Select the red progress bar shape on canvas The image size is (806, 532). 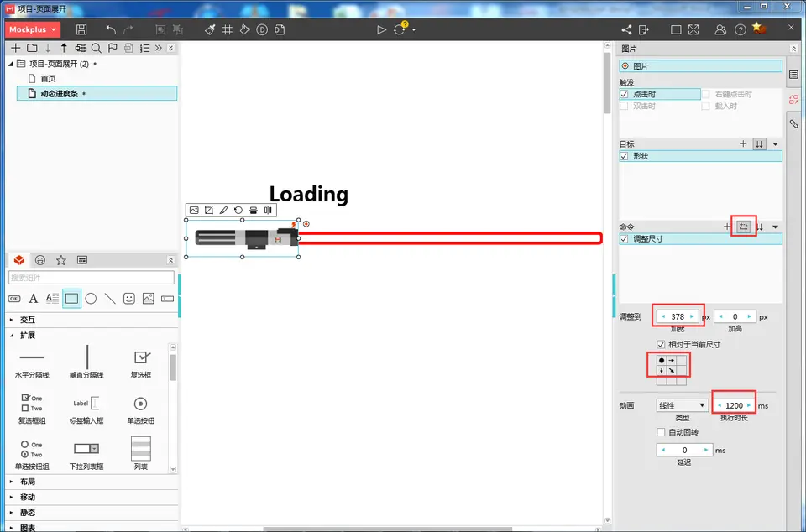tap(450, 238)
